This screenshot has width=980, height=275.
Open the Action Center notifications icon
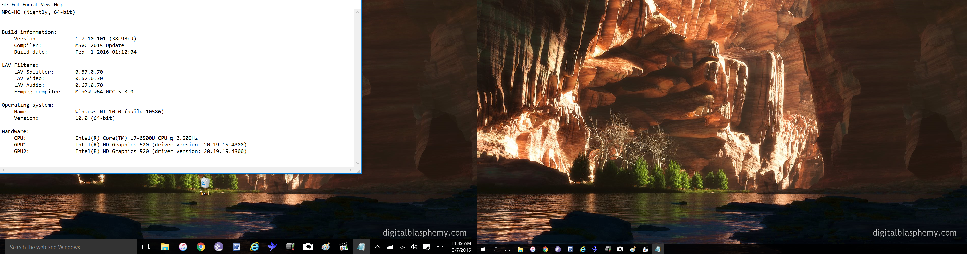[426, 247]
